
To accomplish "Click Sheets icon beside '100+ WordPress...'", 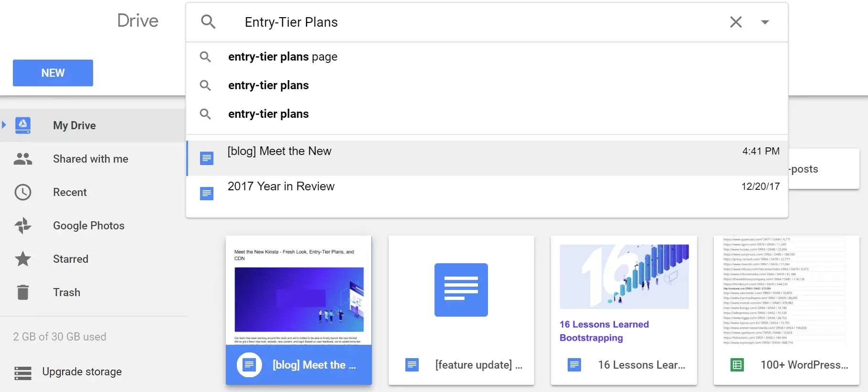I will pos(737,365).
